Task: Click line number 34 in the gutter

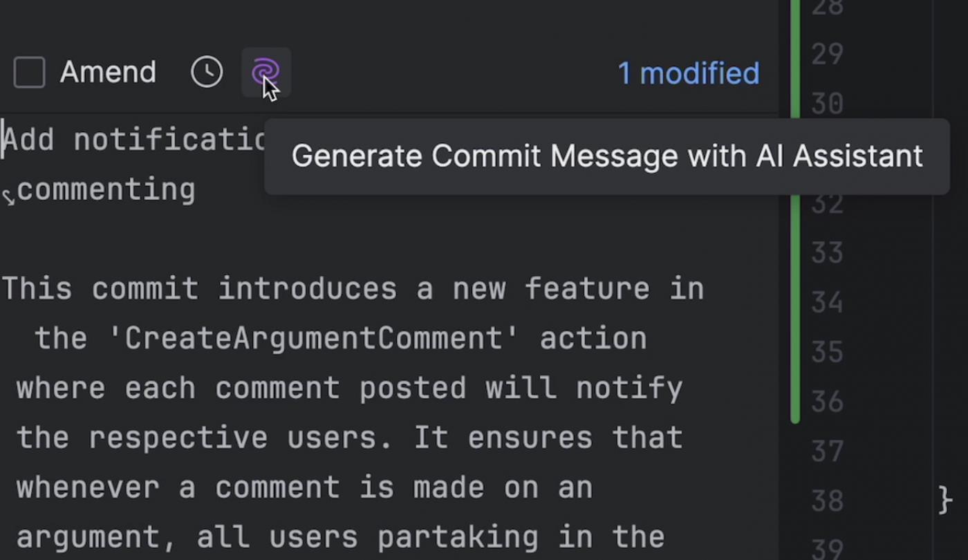Action: [827, 303]
